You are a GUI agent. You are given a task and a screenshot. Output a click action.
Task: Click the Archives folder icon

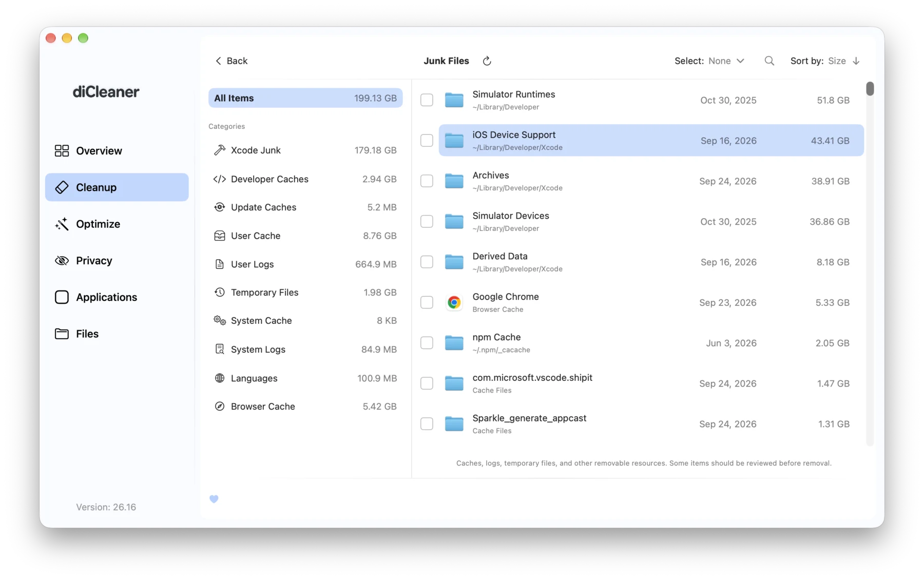click(x=454, y=181)
